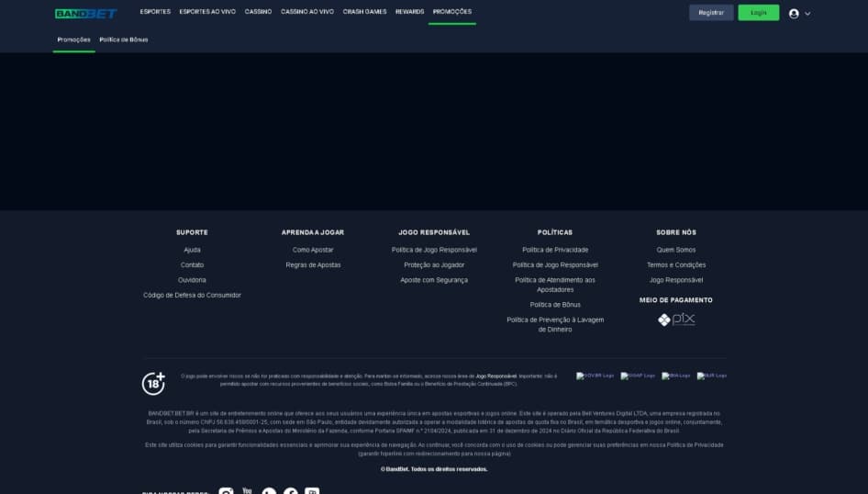Open the Facebook social icon
868x494 pixels.
291,491
